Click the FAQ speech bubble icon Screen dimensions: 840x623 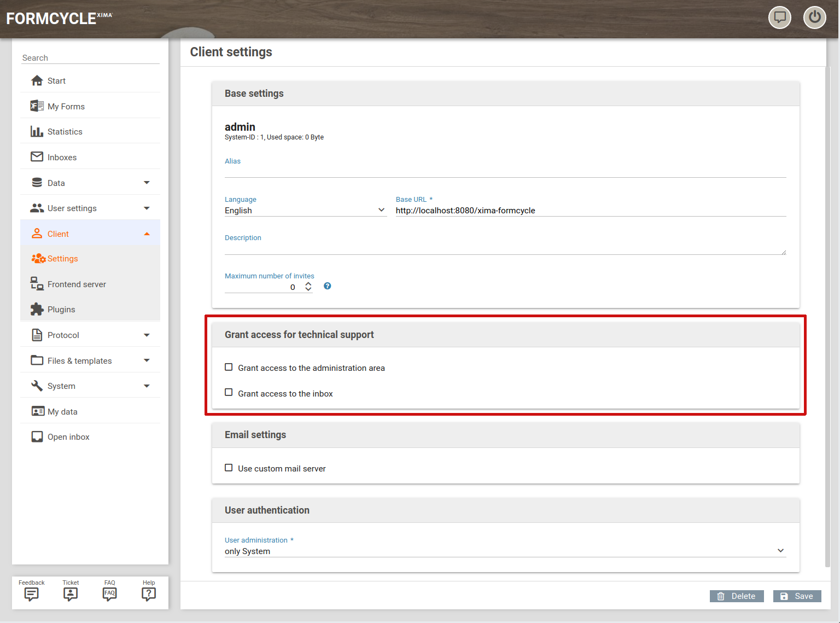[109, 594]
